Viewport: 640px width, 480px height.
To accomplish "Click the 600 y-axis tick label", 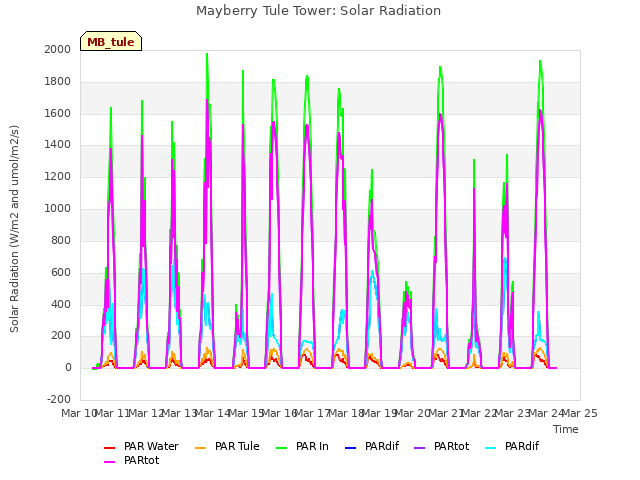I will pyautogui.click(x=61, y=273).
